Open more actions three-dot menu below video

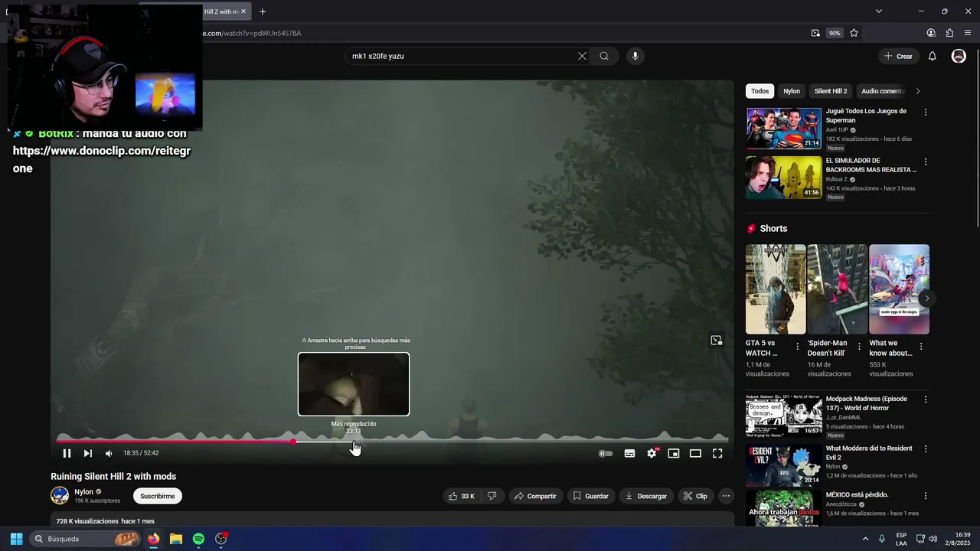[x=726, y=496]
